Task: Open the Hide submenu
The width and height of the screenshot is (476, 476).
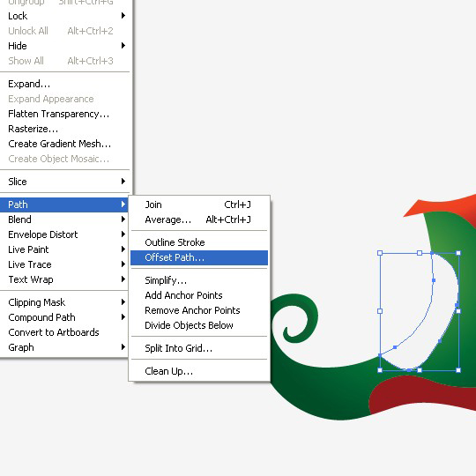Action: point(64,46)
